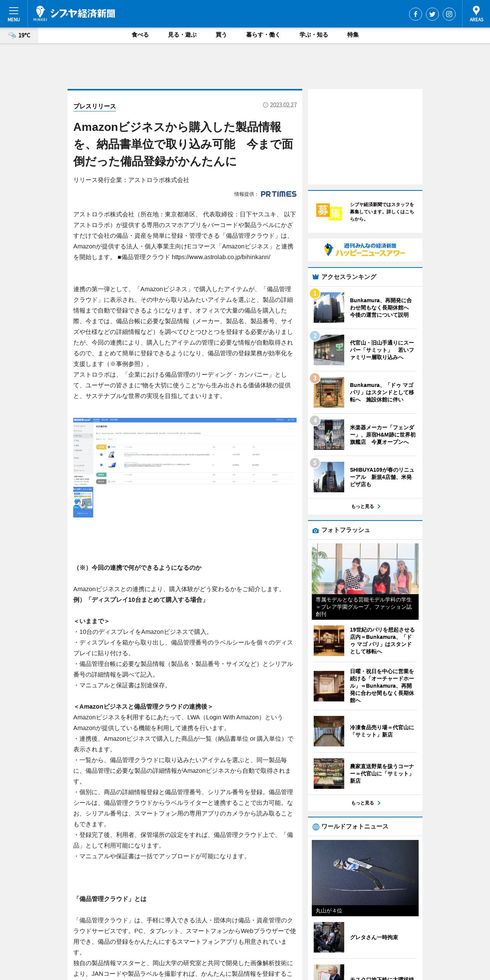
Task: Enlarge the 備品管理クラウド screenshot in the article
Action: (x=185, y=468)
